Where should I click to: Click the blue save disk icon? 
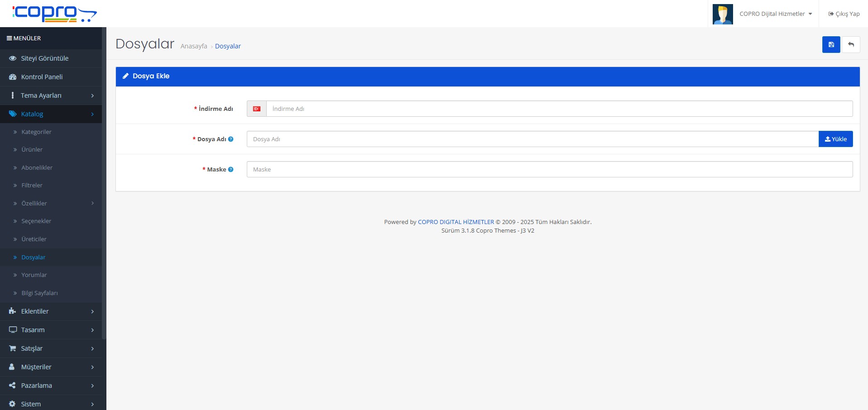click(x=831, y=45)
